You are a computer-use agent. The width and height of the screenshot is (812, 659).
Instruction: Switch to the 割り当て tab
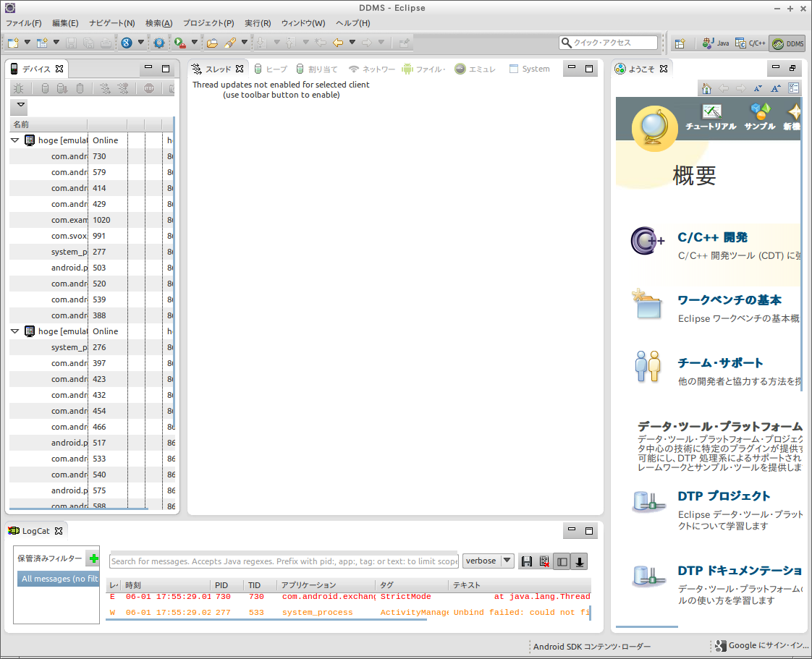[x=316, y=69]
